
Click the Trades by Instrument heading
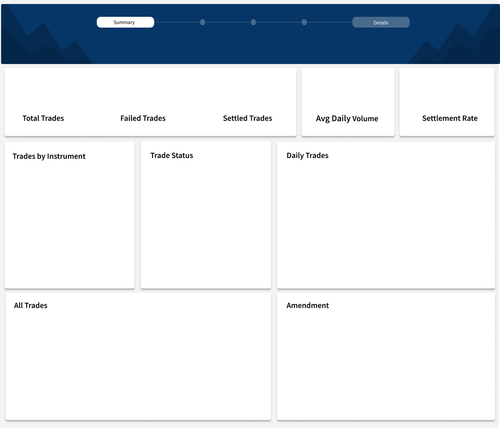point(49,156)
